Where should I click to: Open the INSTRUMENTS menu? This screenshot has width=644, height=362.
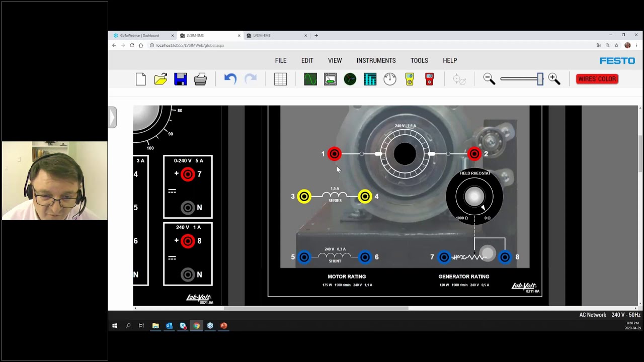[376, 60]
